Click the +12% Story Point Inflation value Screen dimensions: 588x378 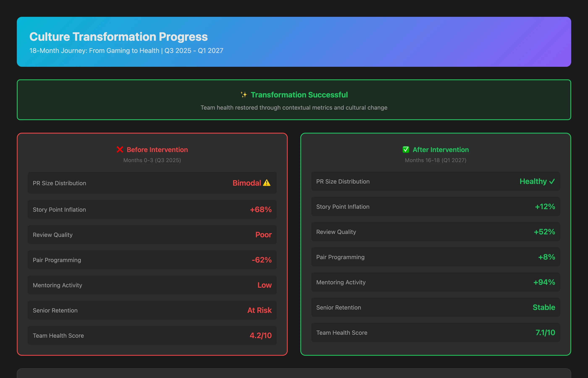tap(545, 206)
